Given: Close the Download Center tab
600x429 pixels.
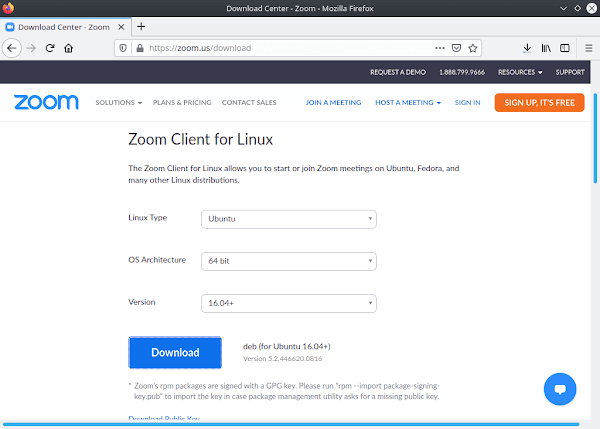Looking at the screenshot, I should pos(121,27).
